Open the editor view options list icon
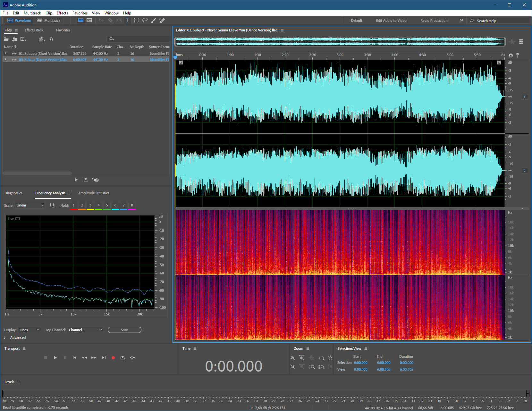The width and height of the screenshot is (532, 411). tap(521, 42)
